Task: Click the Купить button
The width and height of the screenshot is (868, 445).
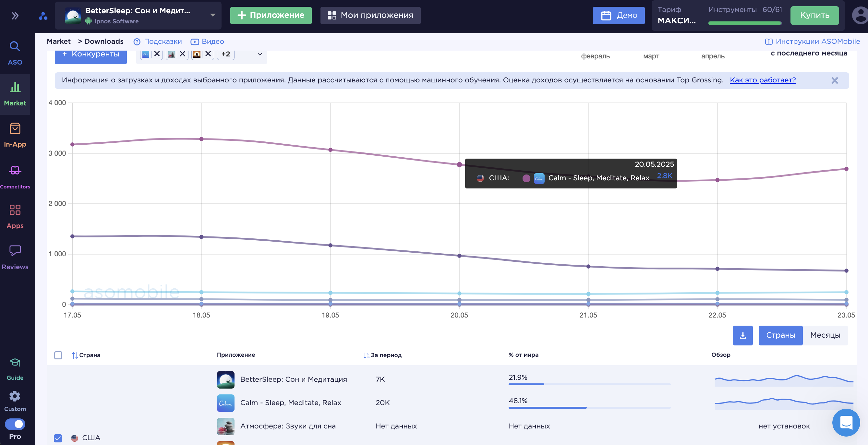Action: click(814, 16)
